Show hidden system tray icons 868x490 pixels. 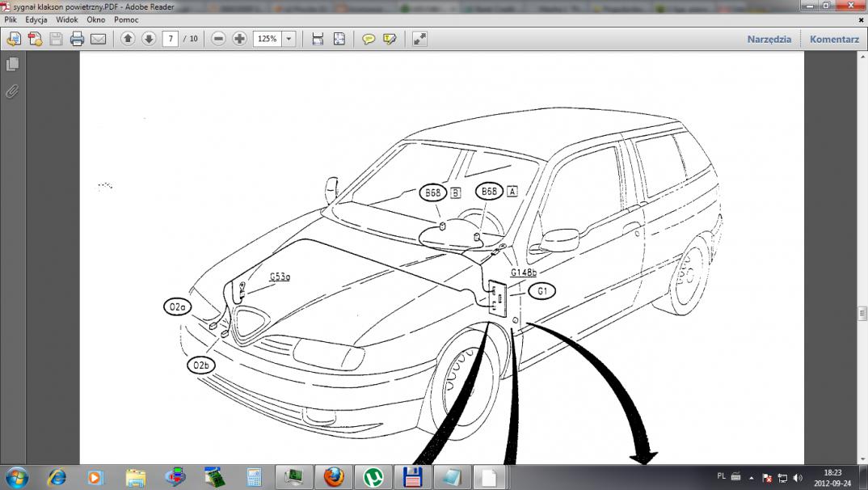(752, 477)
